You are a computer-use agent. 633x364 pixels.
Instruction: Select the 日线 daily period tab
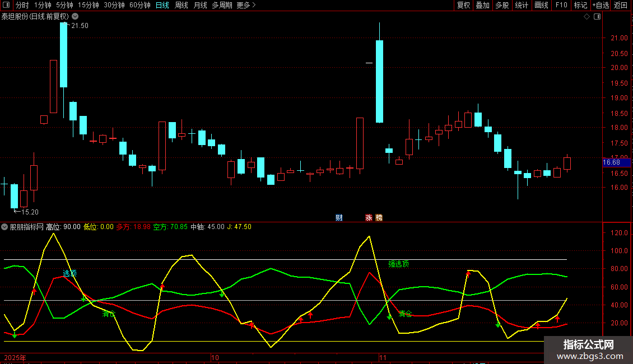(162, 5)
